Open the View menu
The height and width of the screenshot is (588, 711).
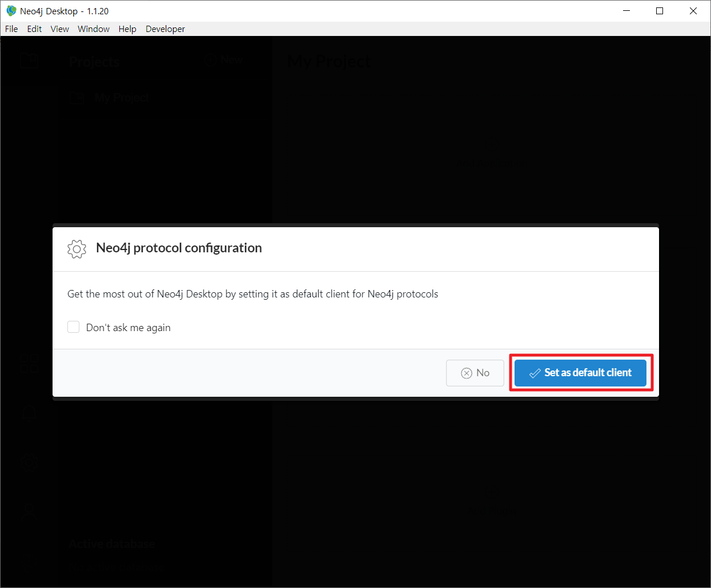tap(59, 29)
